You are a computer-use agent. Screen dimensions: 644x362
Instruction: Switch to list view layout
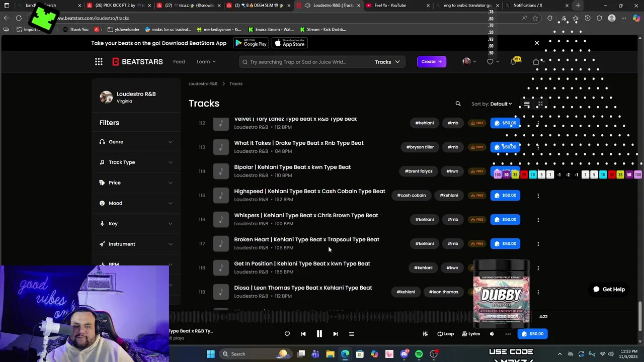(x=526, y=104)
